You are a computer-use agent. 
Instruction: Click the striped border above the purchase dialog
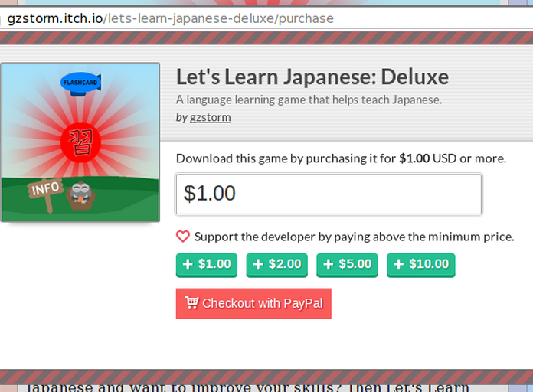[x=266, y=38]
